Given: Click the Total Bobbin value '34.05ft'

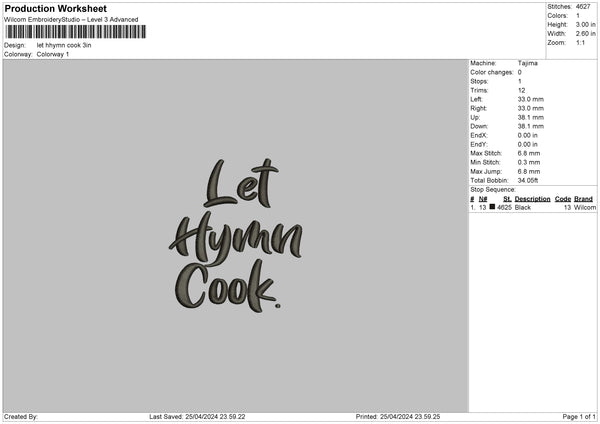Looking at the screenshot, I should [x=528, y=181].
